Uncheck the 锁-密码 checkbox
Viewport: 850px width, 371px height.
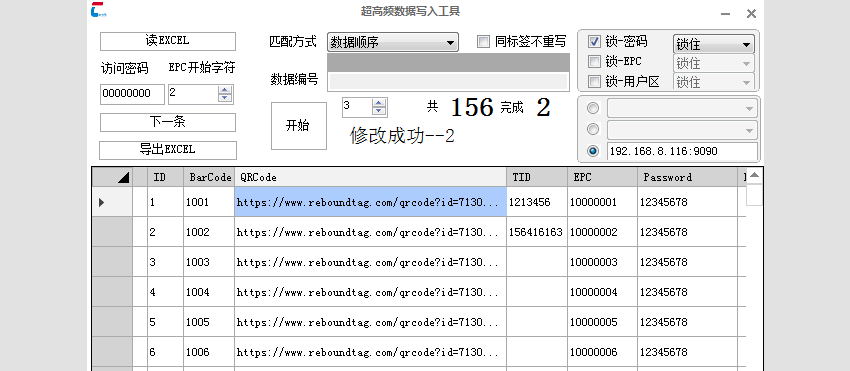595,42
